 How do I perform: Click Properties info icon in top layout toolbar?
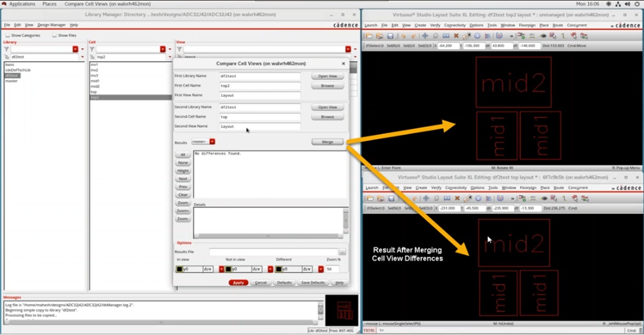click(478, 198)
